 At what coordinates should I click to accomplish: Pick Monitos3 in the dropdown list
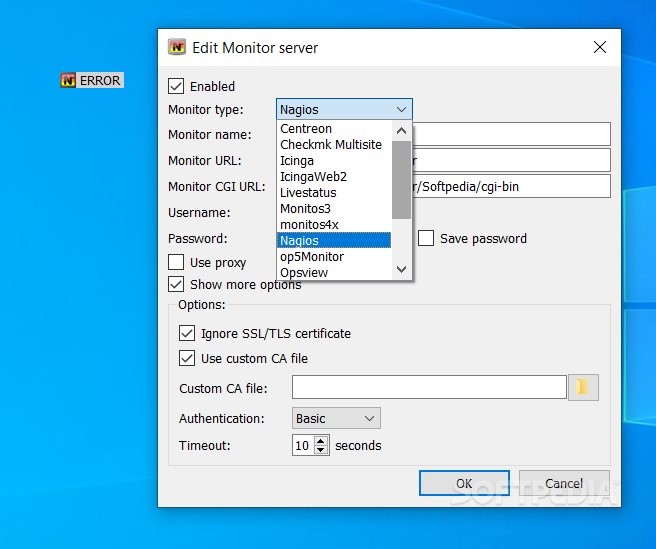pyautogui.click(x=334, y=208)
